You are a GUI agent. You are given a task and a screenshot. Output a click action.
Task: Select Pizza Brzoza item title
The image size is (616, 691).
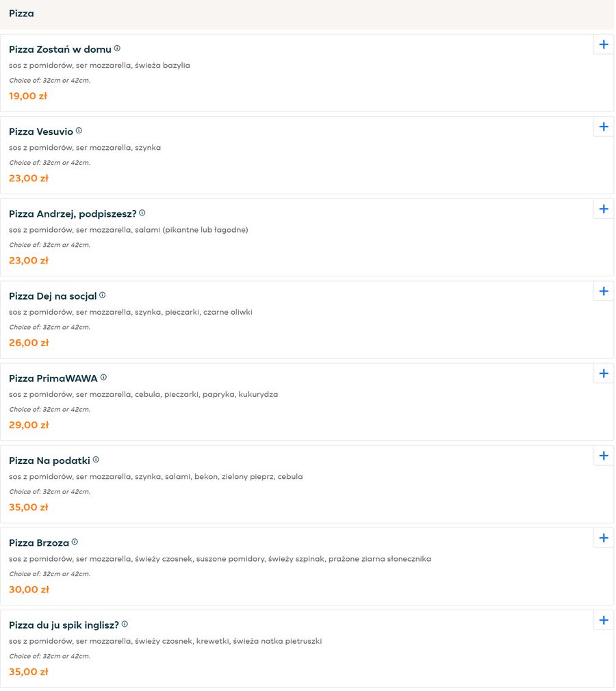coord(39,543)
